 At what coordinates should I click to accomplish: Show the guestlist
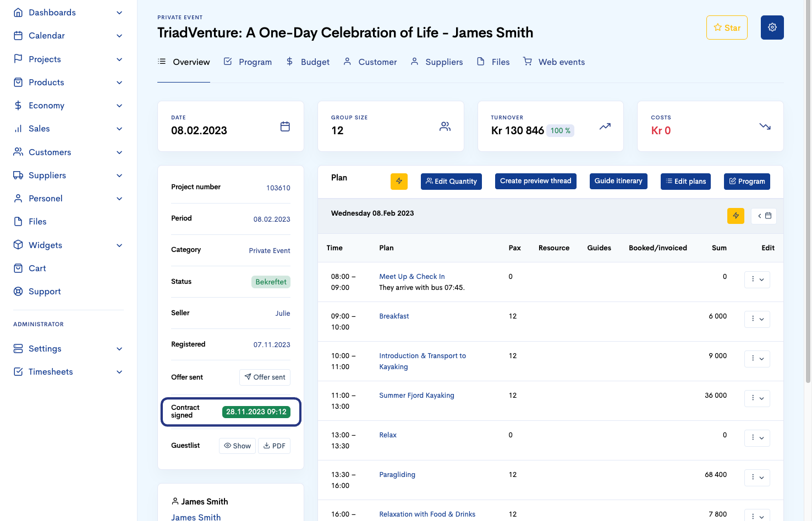(x=238, y=446)
